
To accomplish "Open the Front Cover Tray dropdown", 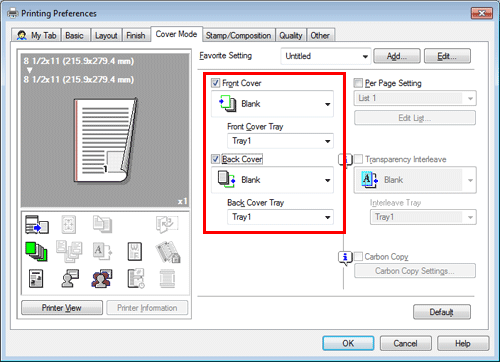I will [280, 141].
